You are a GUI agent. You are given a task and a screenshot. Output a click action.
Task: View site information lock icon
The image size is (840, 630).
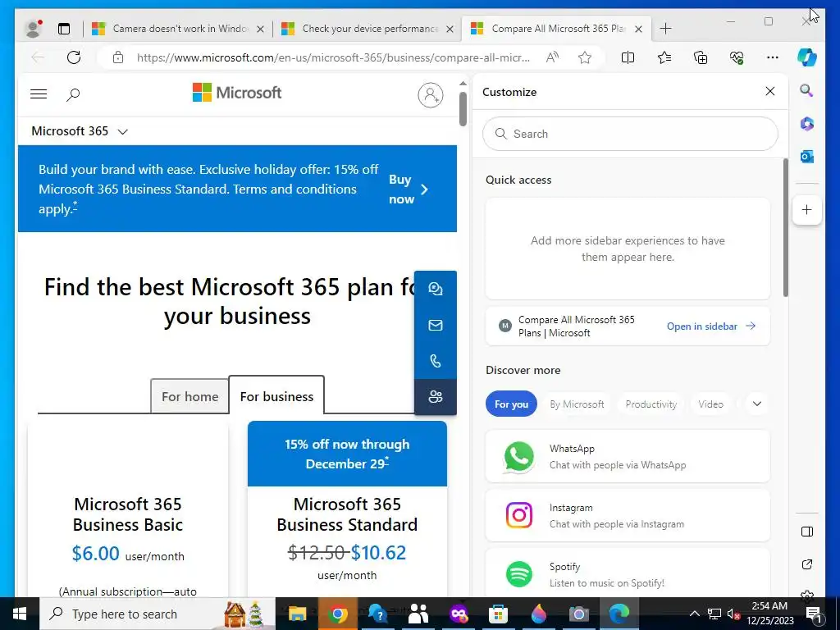coord(118,57)
